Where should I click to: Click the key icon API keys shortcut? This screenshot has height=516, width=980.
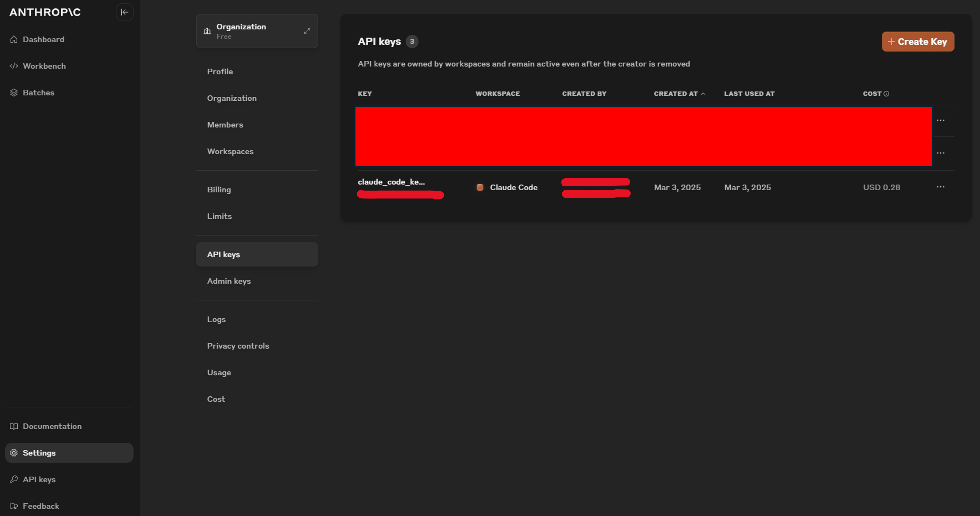tap(39, 479)
